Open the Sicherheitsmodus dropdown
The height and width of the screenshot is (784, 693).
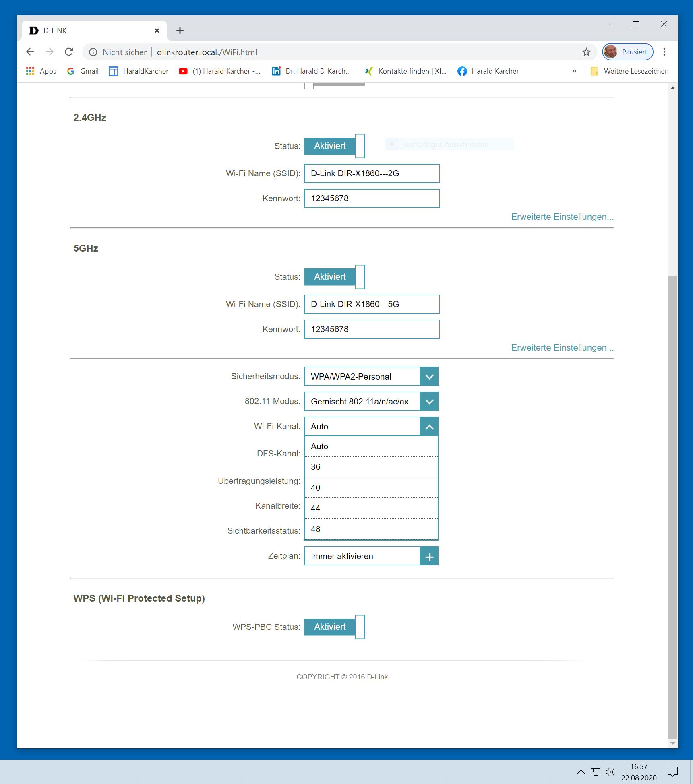pos(371,377)
